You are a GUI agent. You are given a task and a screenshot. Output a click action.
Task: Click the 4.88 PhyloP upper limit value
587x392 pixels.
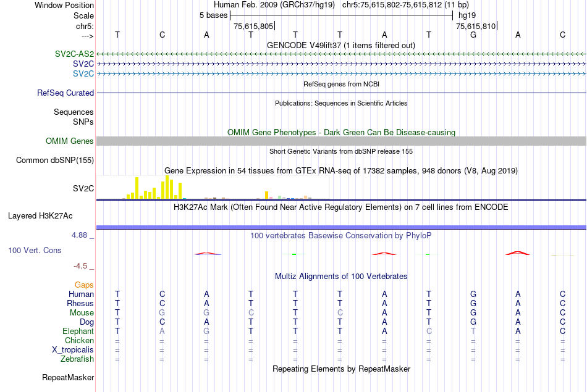click(79, 235)
